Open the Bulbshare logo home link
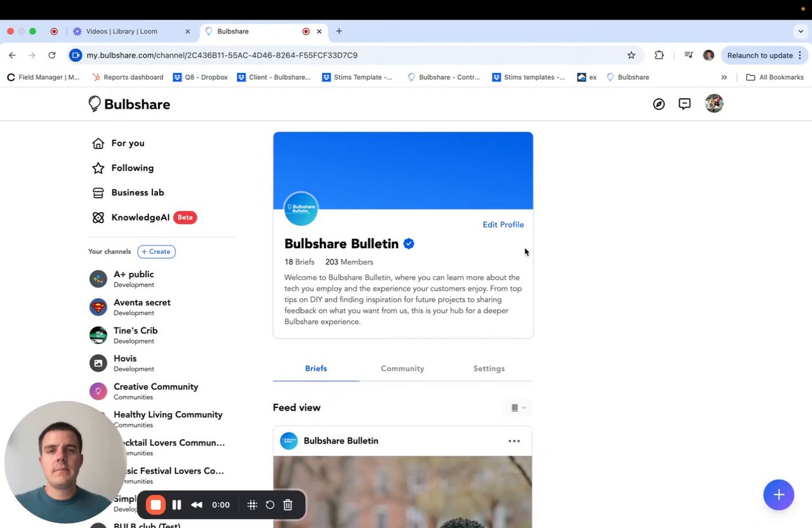The image size is (812, 528). click(129, 104)
